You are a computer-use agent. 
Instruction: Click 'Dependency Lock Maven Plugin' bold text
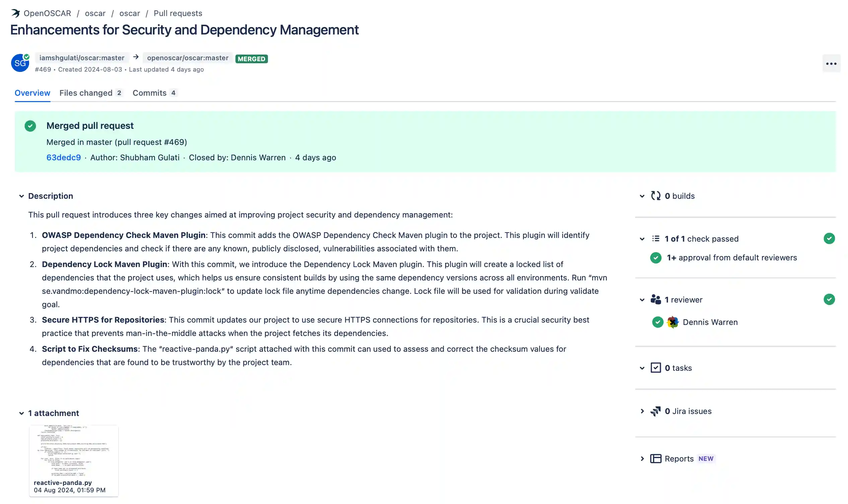pyautogui.click(x=105, y=264)
